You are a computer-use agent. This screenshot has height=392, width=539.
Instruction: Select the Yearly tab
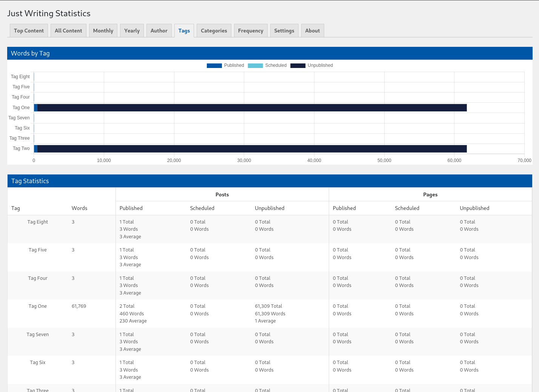(x=132, y=31)
